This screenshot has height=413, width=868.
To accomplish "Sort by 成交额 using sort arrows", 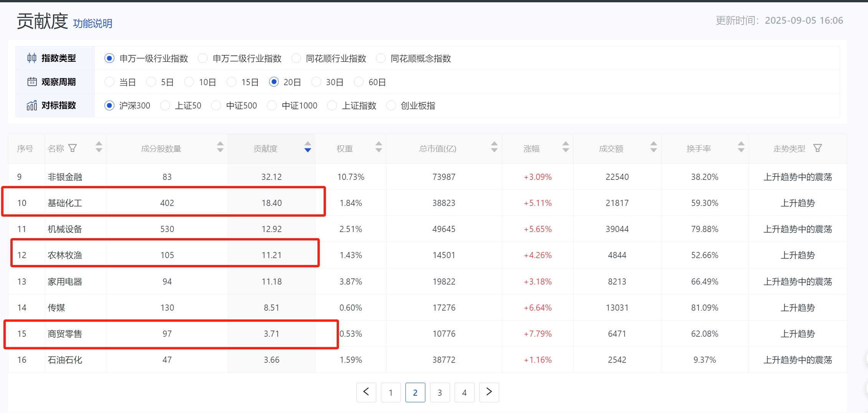I will click(x=653, y=147).
